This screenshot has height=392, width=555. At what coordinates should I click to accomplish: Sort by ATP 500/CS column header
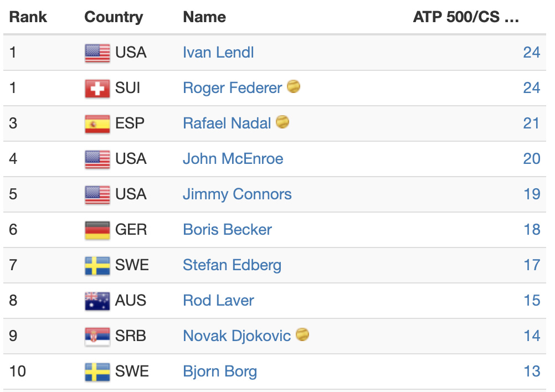466,17
